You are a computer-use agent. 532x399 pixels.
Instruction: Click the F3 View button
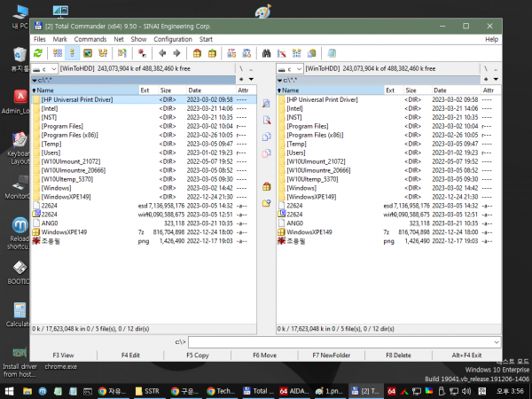pos(63,356)
